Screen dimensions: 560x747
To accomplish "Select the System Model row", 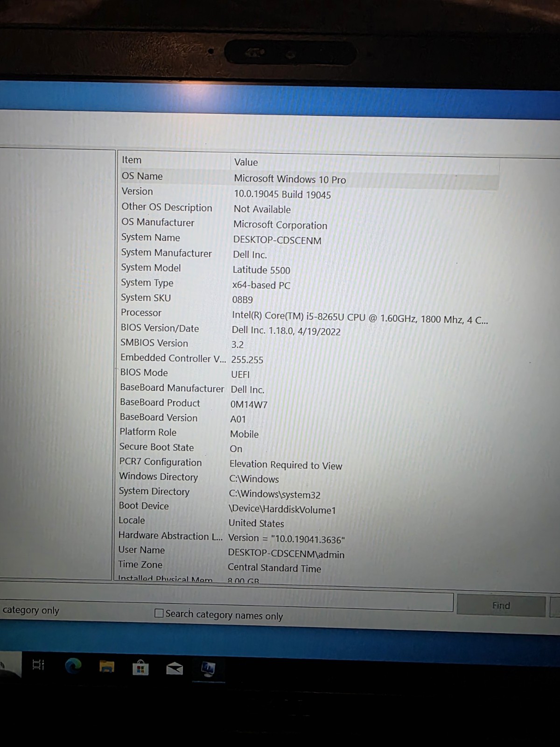I will [x=309, y=269].
